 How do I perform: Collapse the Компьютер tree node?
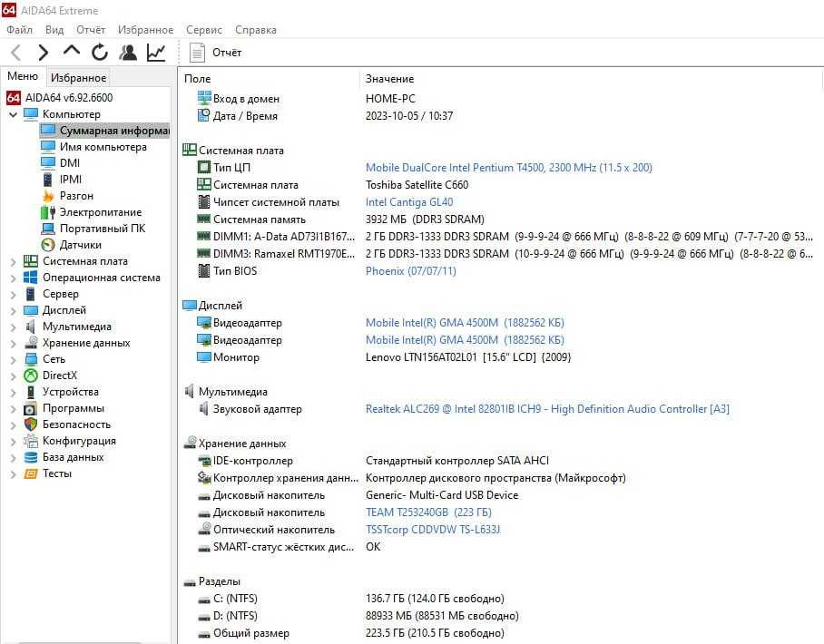tap(13, 114)
